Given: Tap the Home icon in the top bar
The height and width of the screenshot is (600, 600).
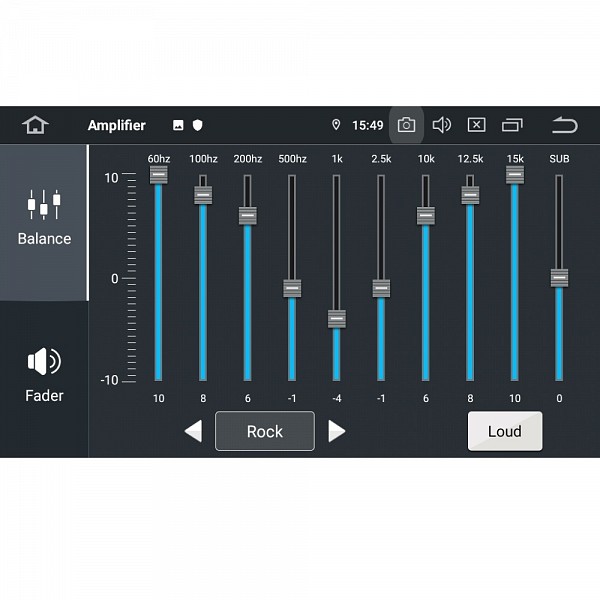Looking at the screenshot, I should (x=36, y=125).
